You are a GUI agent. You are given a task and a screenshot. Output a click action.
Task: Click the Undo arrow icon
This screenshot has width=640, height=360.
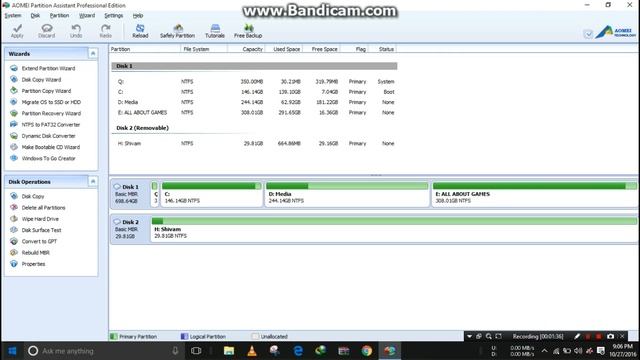(x=76, y=31)
